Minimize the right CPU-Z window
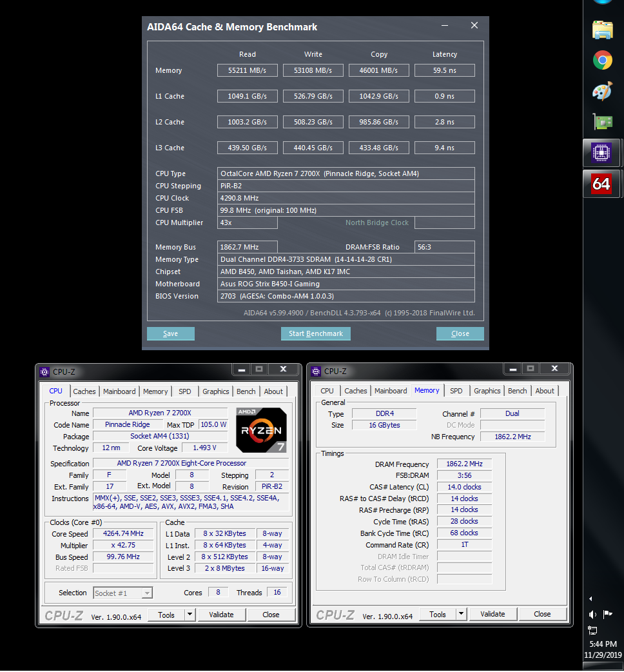The height and width of the screenshot is (672, 624). click(513, 369)
